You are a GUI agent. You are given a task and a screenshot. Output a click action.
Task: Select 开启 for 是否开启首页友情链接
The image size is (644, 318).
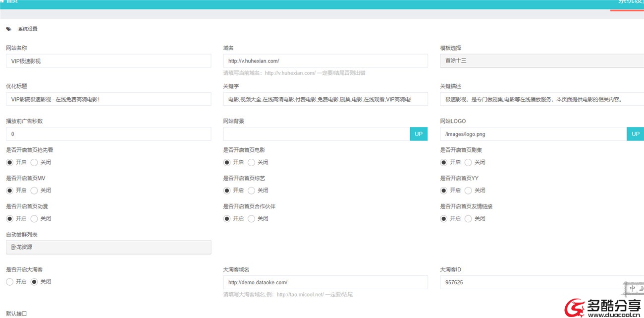pyautogui.click(x=444, y=218)
